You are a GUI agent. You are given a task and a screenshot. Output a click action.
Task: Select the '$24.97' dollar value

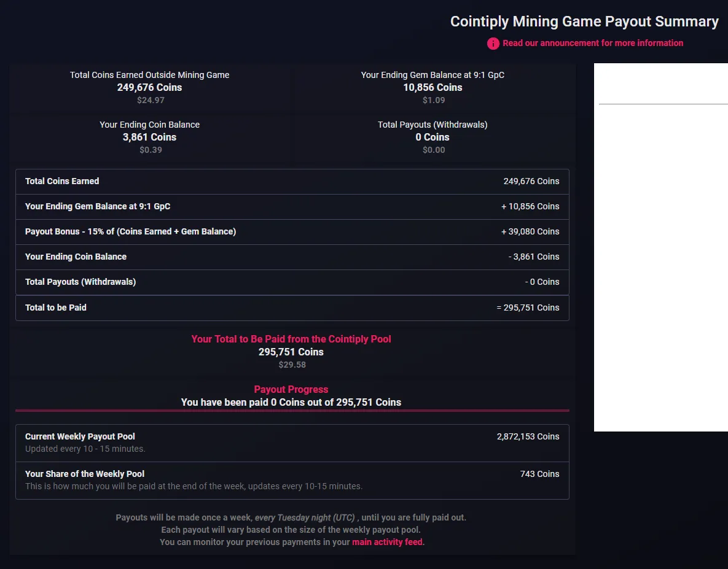[151, 100]
